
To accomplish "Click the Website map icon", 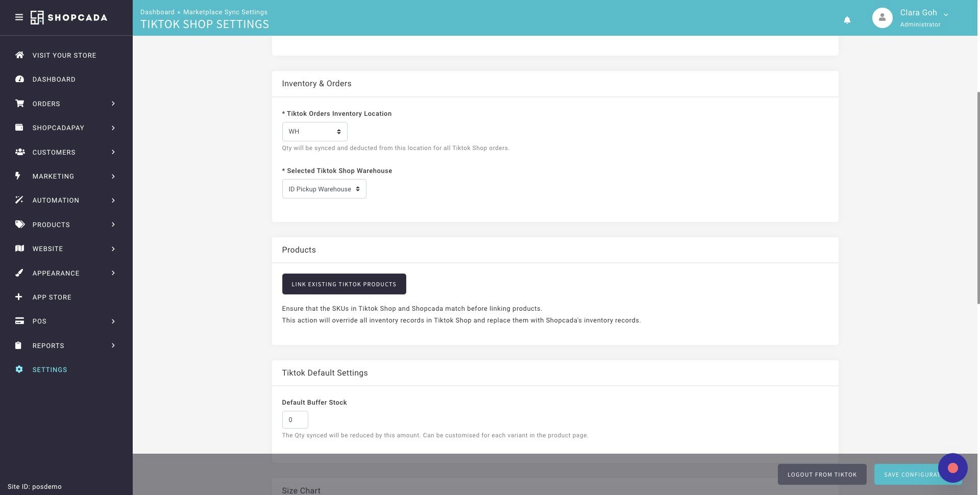I will (19, 249).
